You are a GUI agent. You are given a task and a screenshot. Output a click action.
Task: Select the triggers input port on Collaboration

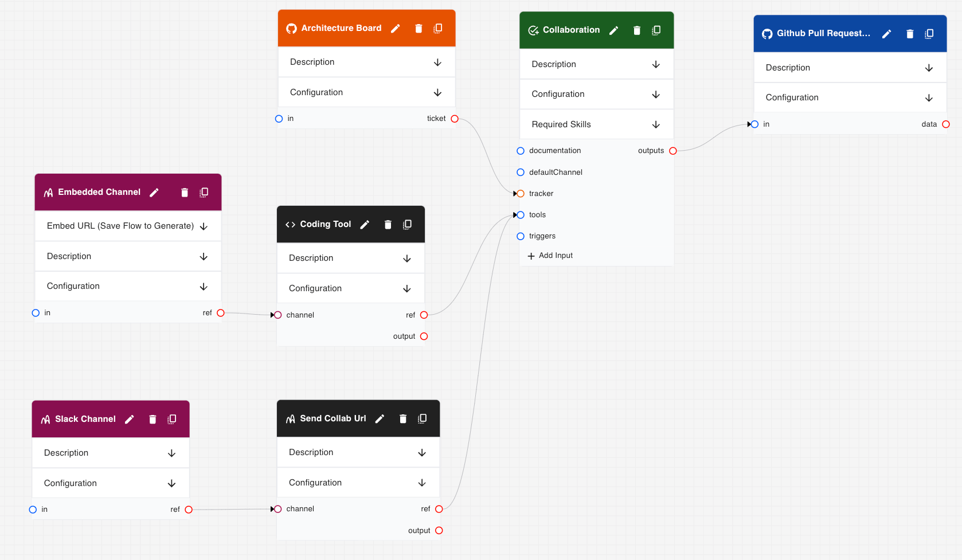click(x=521, y=236)
